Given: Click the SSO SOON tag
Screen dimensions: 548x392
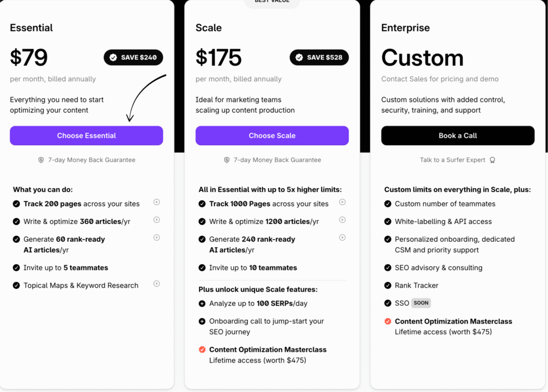Looking at the screenshot, I should [x=421, y=303].
